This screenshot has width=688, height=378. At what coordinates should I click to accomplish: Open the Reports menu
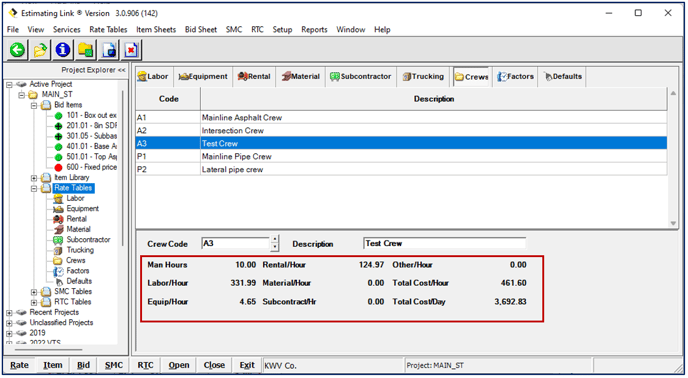click(314, 30)
